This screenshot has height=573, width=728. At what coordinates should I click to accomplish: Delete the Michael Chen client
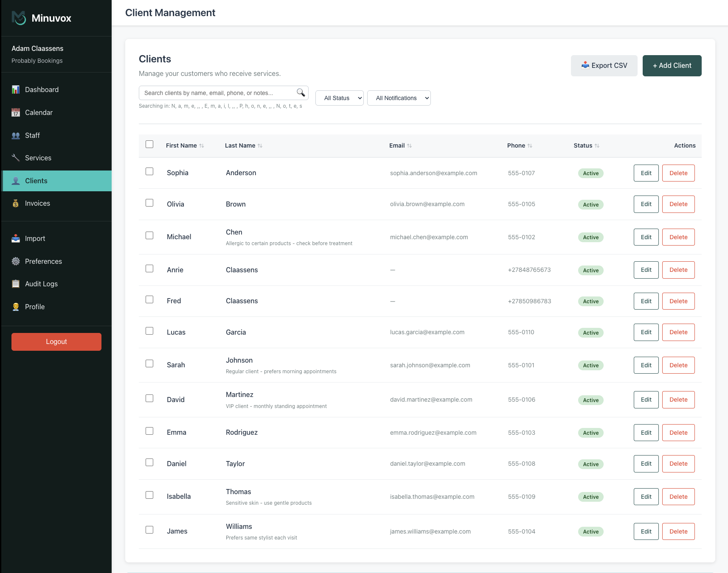[678, 237]
